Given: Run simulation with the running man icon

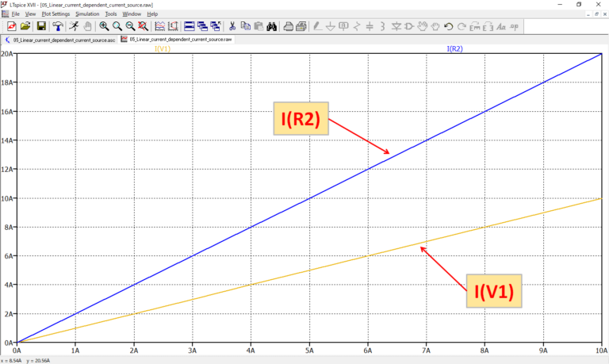Looking at the screenshot, I should tap(73, 26).
